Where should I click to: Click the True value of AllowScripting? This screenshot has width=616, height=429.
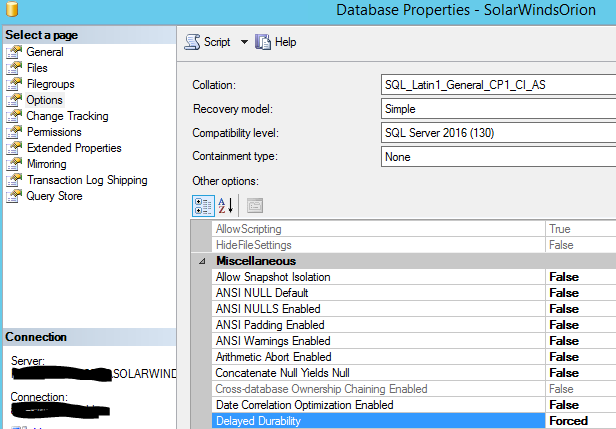pos(559,229)
